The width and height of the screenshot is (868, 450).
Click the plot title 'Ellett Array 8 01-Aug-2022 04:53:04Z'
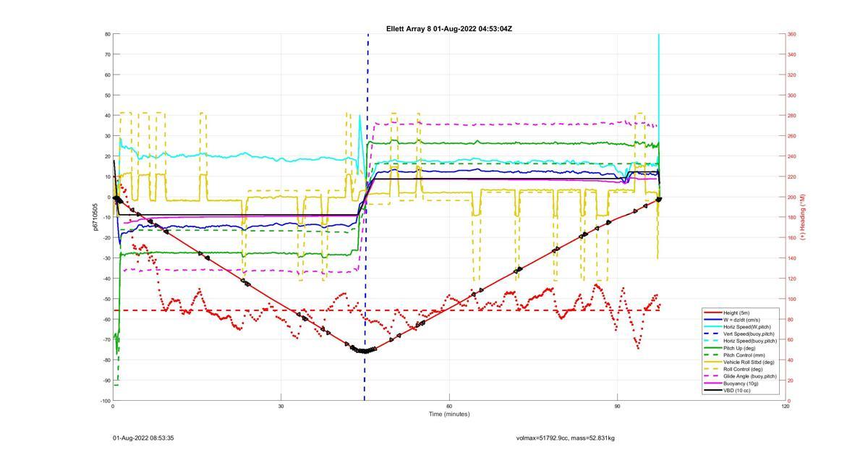coord(449,29)
